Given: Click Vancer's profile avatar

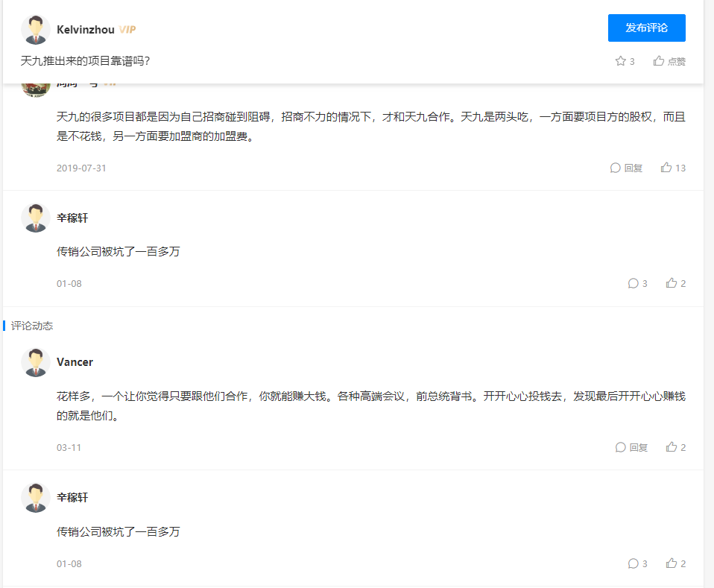Looking at the screenshot, I should (x=36, y=362).
